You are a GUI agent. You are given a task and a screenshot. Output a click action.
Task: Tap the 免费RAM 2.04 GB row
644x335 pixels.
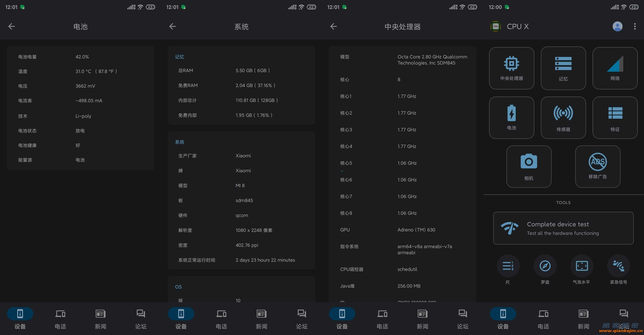click(x=241, y=85)
